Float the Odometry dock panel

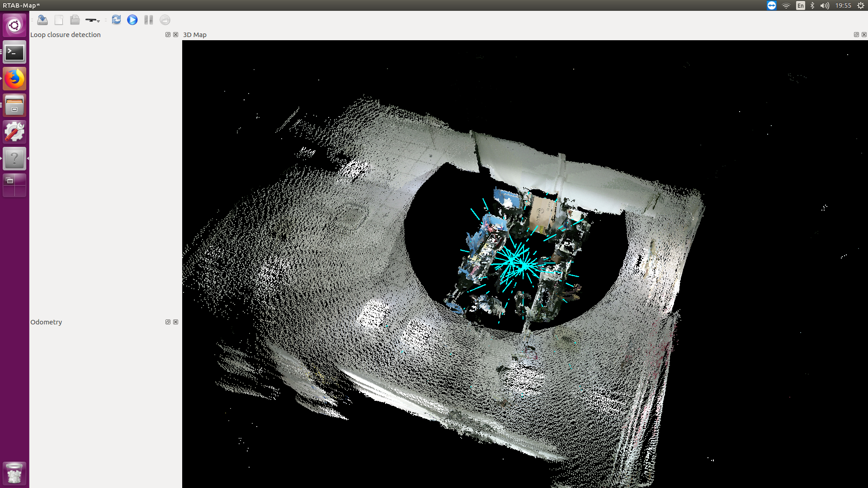[x=168, y=322]
